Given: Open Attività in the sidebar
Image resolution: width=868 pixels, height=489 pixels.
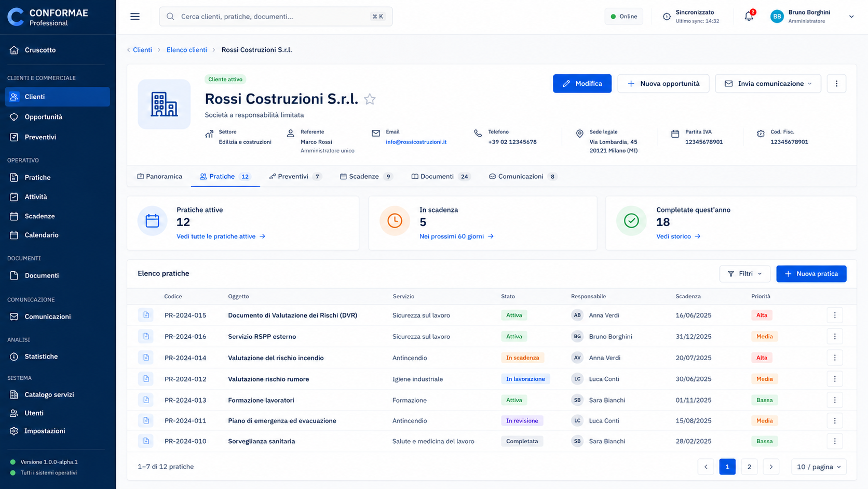Looking at the screenshot, I should tap(57, 197).
